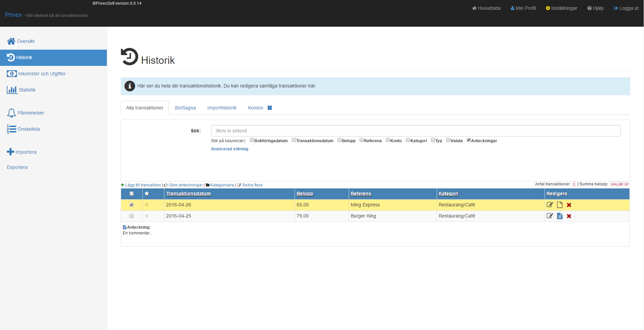
Task: Sort table by Belopp column header
Action: click(x=305, y=194)
